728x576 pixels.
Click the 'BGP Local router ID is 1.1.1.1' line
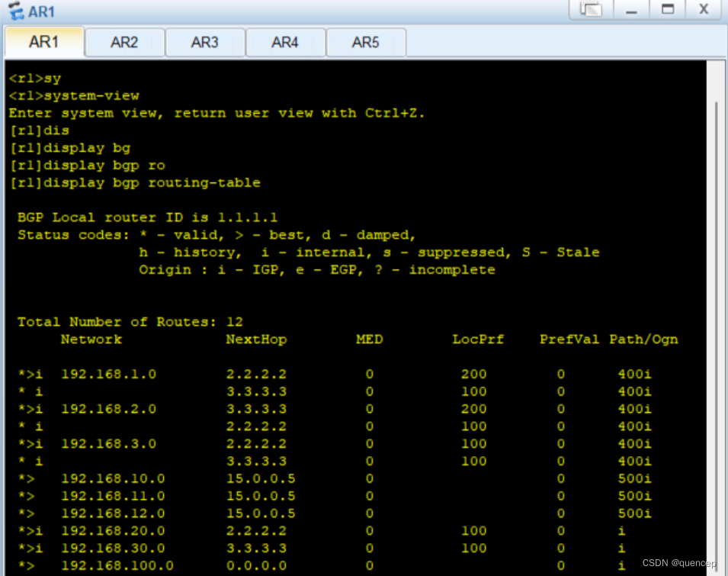(x=147, y=217)
